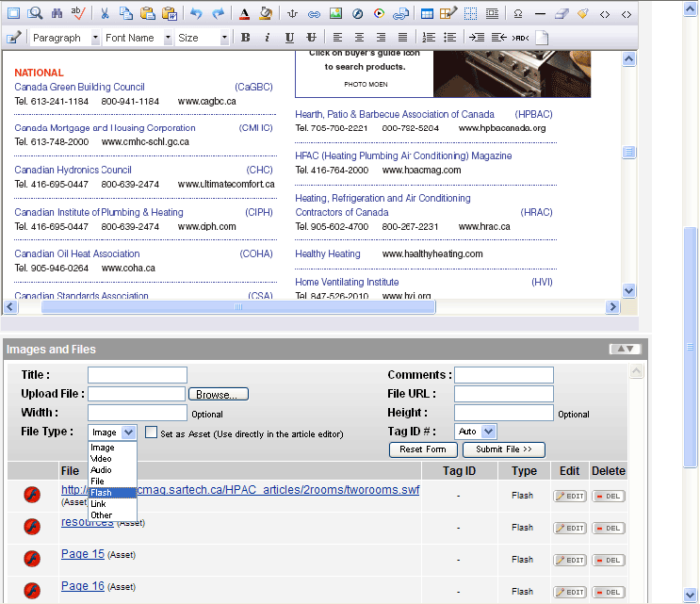Choose Audio in File Type list
The height and width of the screenshot is (604, 700).
112,470
